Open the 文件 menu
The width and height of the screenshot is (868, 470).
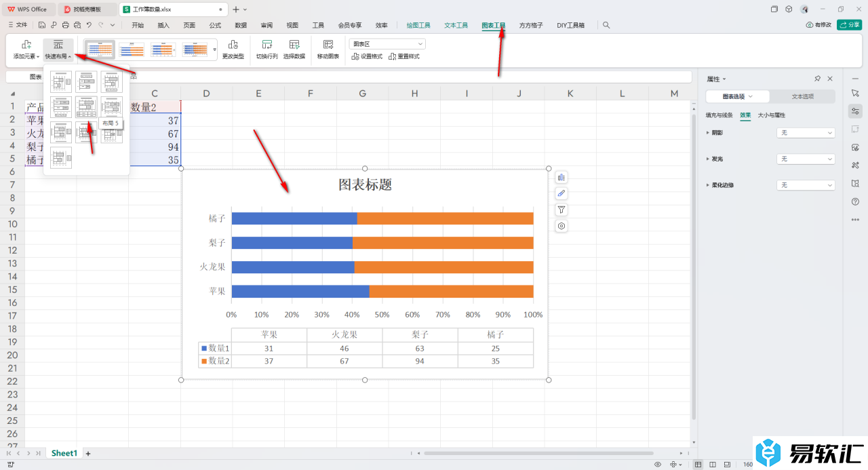tap(18, 25)
